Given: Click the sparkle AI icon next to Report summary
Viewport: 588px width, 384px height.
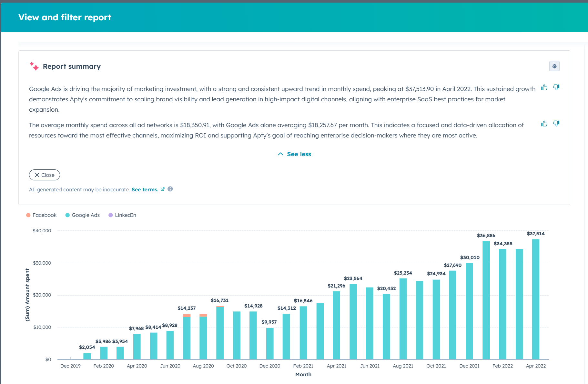Looking at the screenshot, I should [x=34, y=66].
